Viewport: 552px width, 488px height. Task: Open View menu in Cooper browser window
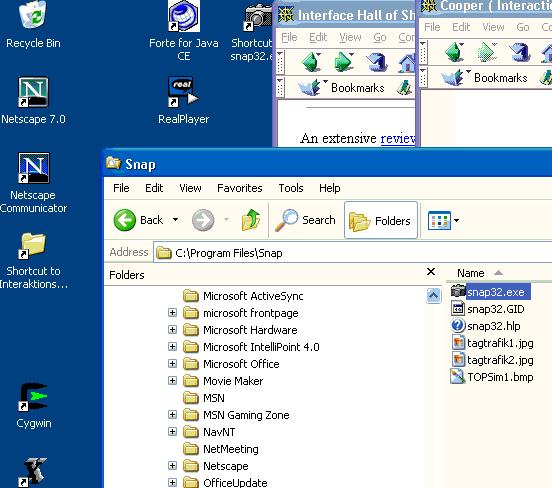pyautogui.click(x=493, y=27)
